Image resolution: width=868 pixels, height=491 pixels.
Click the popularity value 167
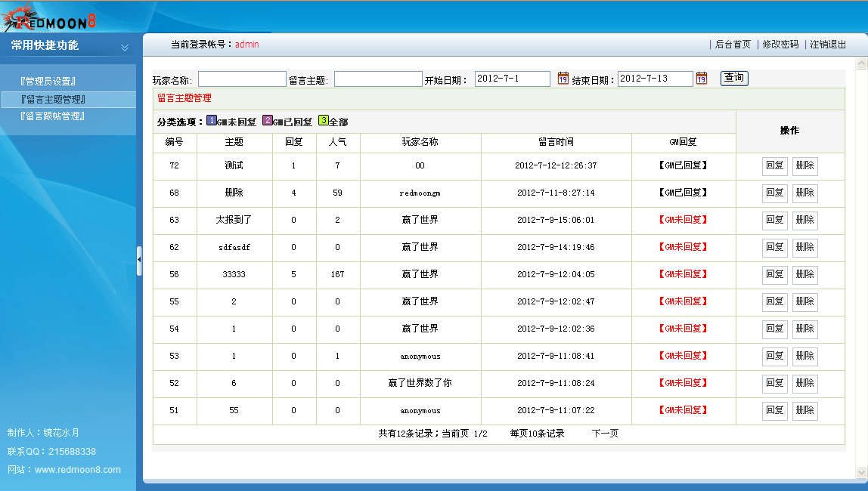338,274
